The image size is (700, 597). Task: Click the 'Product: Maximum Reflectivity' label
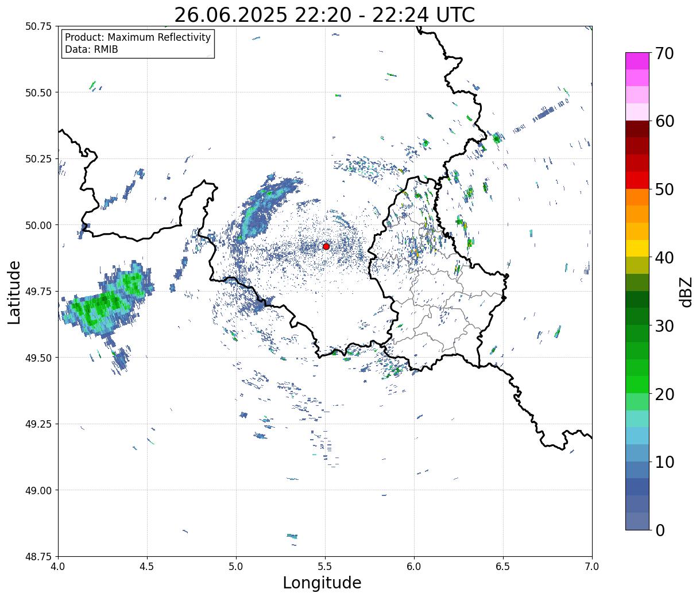point(138,37)
